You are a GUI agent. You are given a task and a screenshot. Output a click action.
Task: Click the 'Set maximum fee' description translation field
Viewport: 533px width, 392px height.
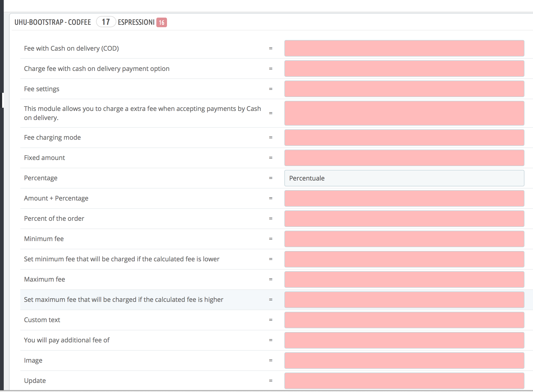(x=404, y=300)
